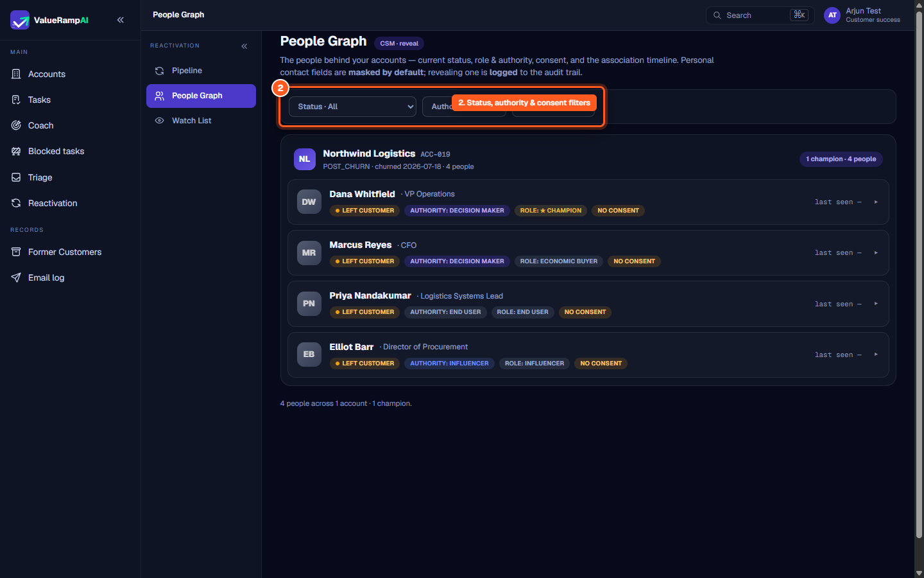The height and width of the screenshot is (578, 924).
Task: Click the 'AUTHORITY: END USER' tag
Action: [x=445, y=312]
